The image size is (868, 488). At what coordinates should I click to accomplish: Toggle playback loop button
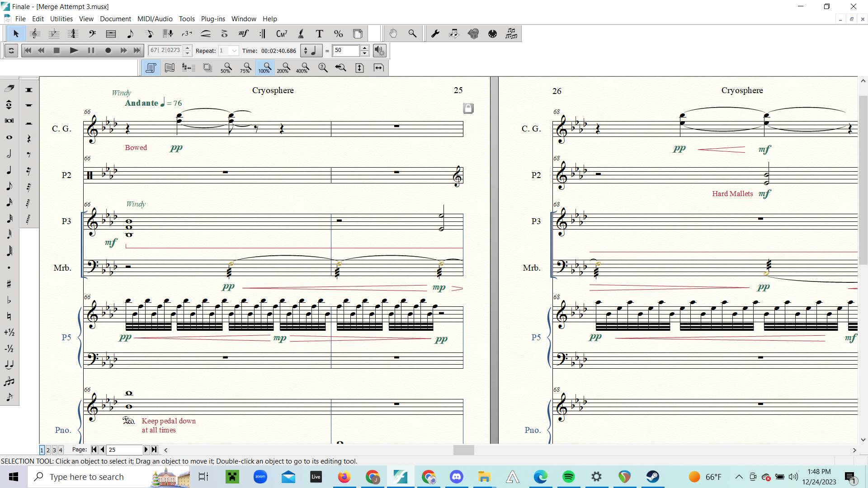11,51
